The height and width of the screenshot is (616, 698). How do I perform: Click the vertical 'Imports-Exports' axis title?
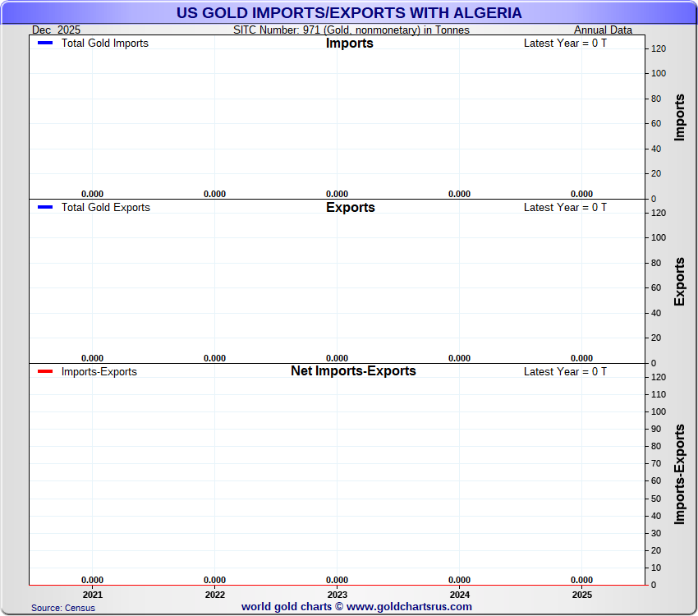pyautogui.click(x=679, y=475)
